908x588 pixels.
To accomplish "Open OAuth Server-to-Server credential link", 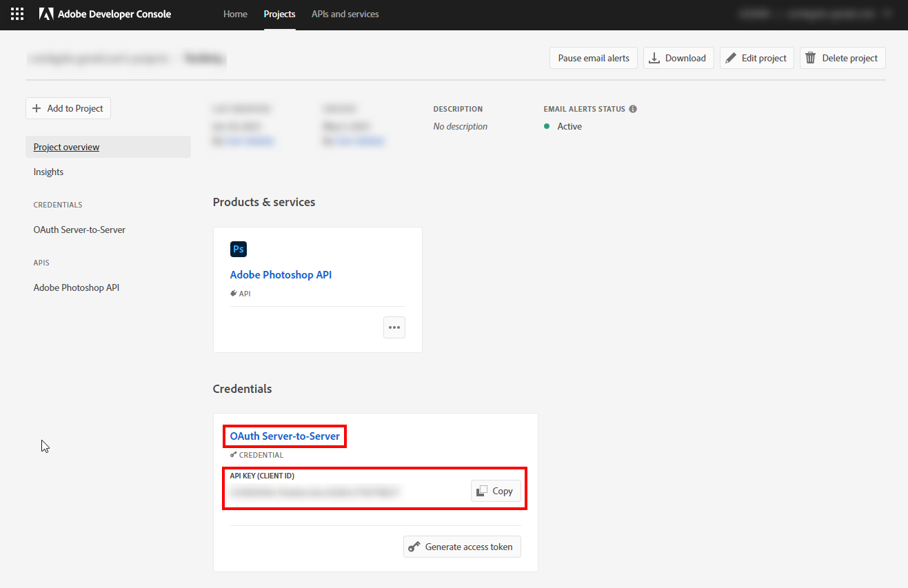I will (x=285, y=436).
